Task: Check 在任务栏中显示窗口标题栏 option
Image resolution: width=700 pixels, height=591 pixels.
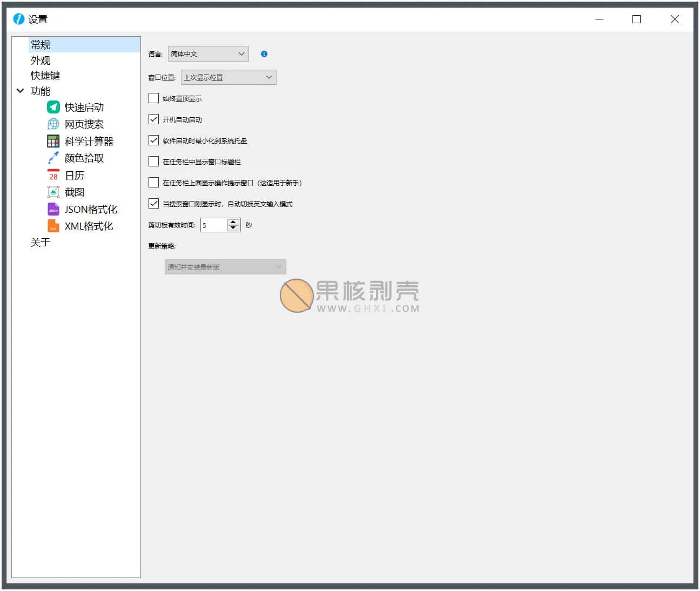Action: (x=153, y=161)
